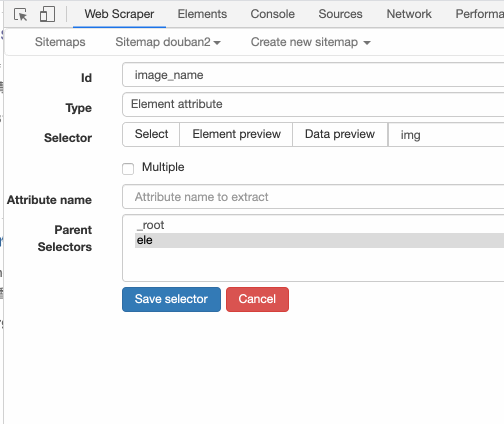This screenshot has height=424, width=504.
Task: Select the Web Scraper tab
Action: pyautogui.click(x=119, y=14)
